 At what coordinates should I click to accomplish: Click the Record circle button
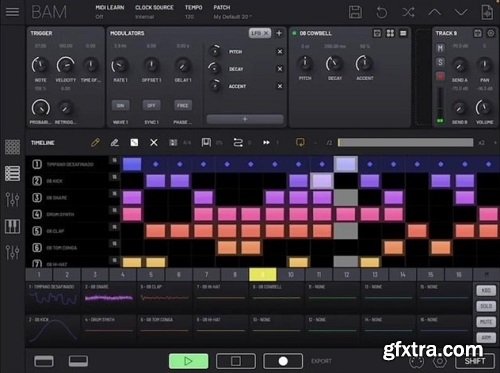[283, 361]
